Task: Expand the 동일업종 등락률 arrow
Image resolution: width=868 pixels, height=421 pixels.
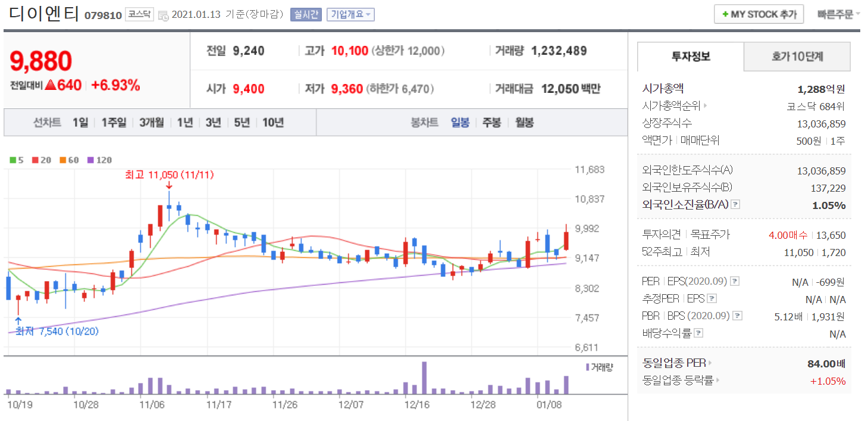Action: click(717, 381)
